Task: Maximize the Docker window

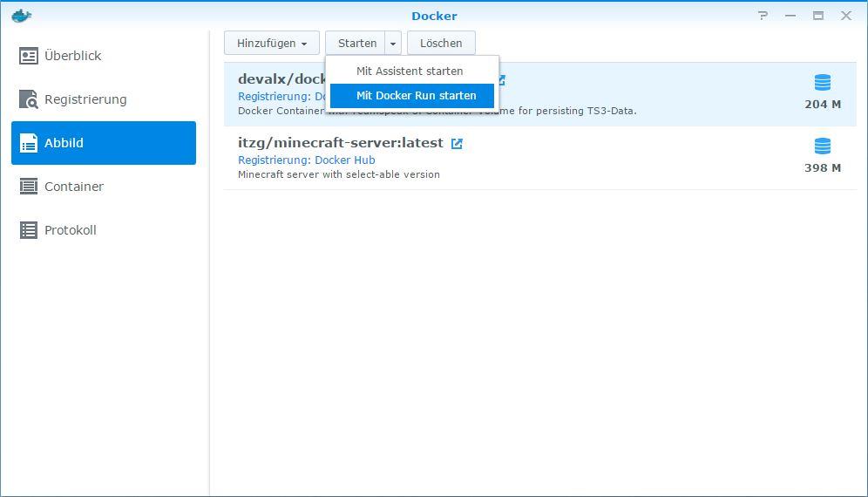Action: point(818,16)
